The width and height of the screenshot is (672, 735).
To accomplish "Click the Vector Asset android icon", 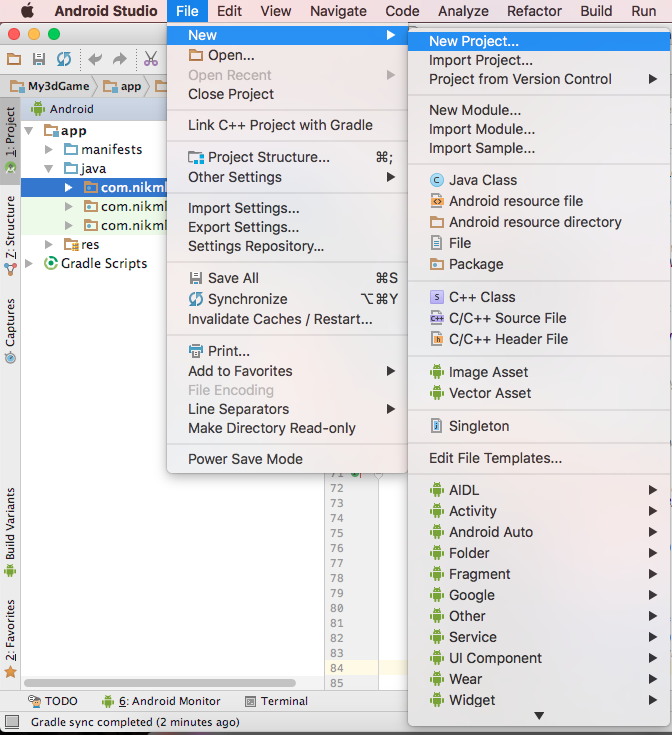I will pos(437,393).
